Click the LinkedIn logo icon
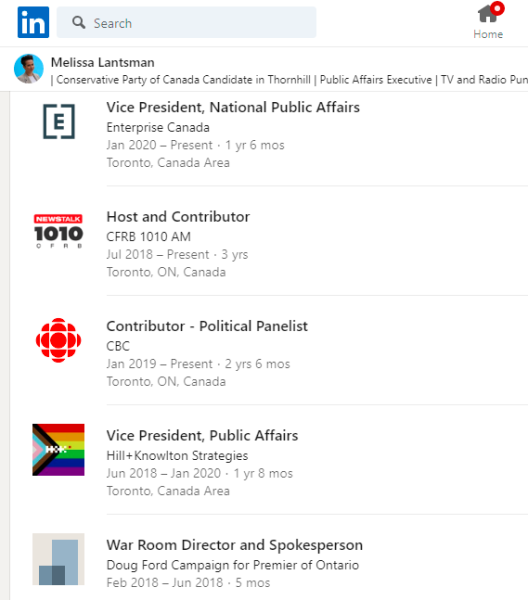Screen dimensions: 528x600 coord(33,22)
